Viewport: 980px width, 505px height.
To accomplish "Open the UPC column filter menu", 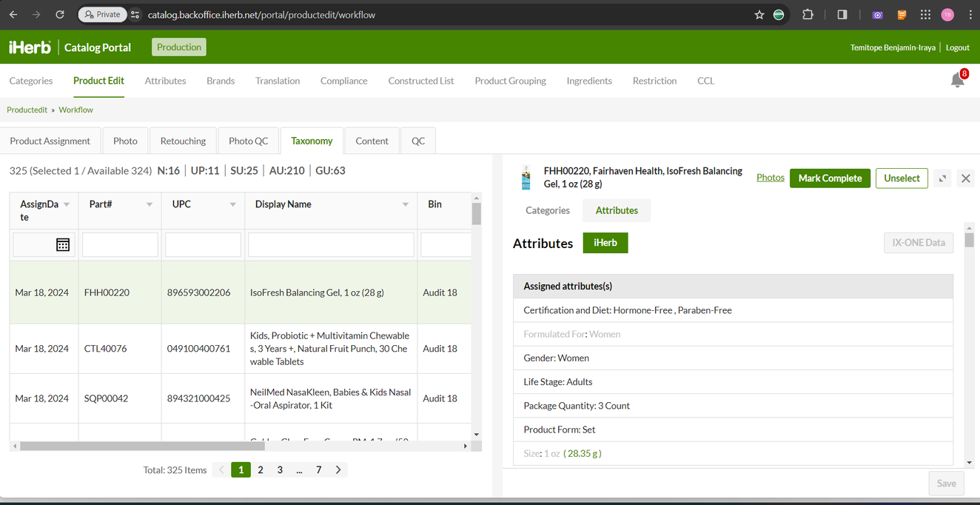I will [232, 204].
